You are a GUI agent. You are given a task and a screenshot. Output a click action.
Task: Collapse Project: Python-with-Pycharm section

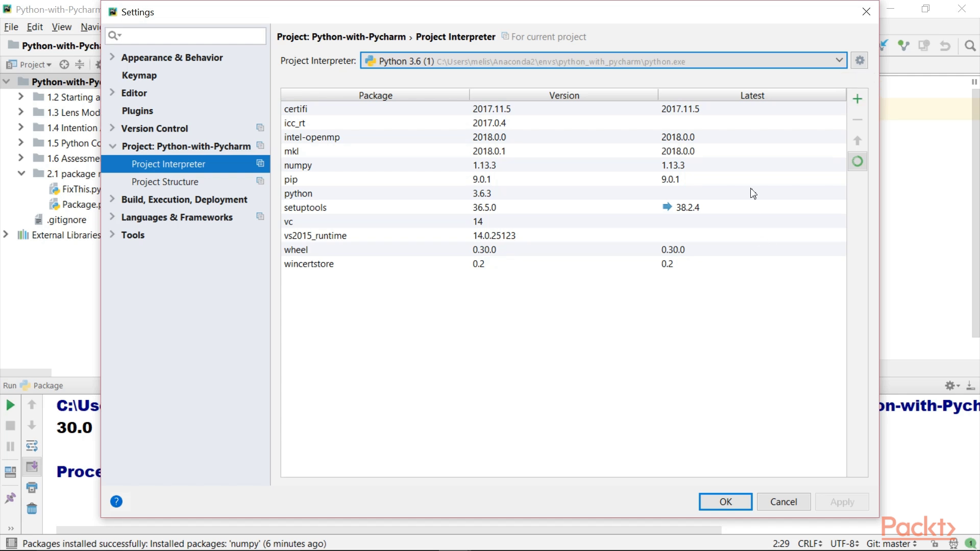(x=112, y=146)
